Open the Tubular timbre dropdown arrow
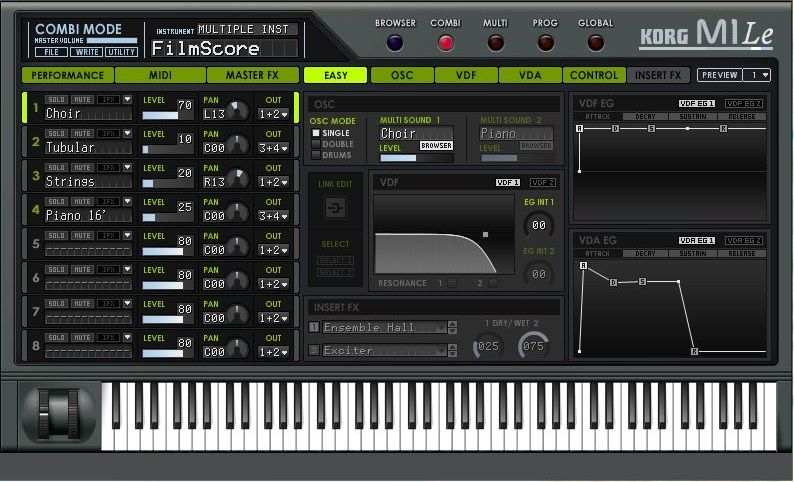Screen dimensions: 794x482 click(127, 134)
